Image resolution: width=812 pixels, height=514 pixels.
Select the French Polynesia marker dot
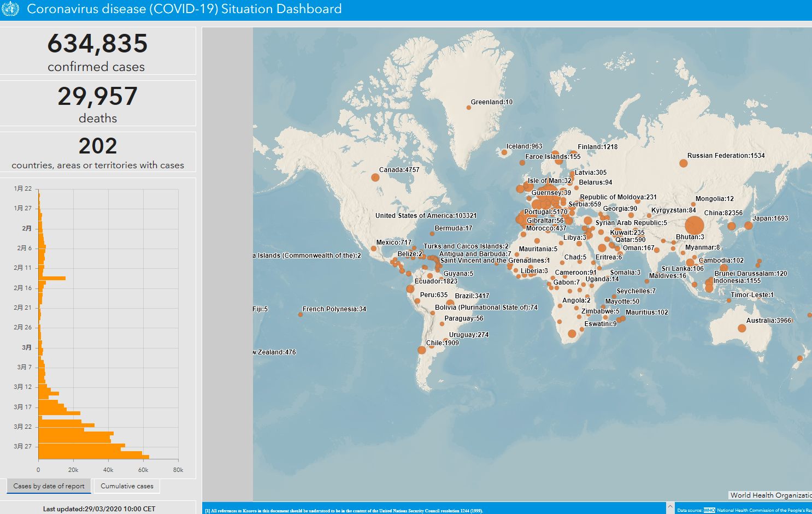click(x=299, y=315)
